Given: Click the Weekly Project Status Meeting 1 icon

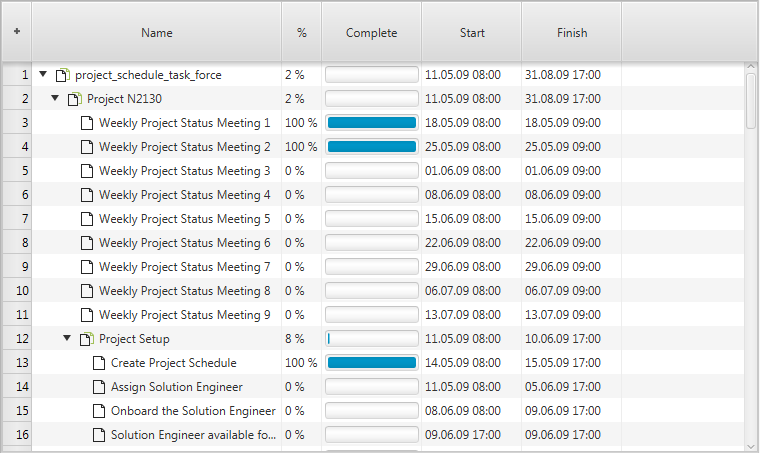Looking at the screenshot, I should tap(87, 123).
